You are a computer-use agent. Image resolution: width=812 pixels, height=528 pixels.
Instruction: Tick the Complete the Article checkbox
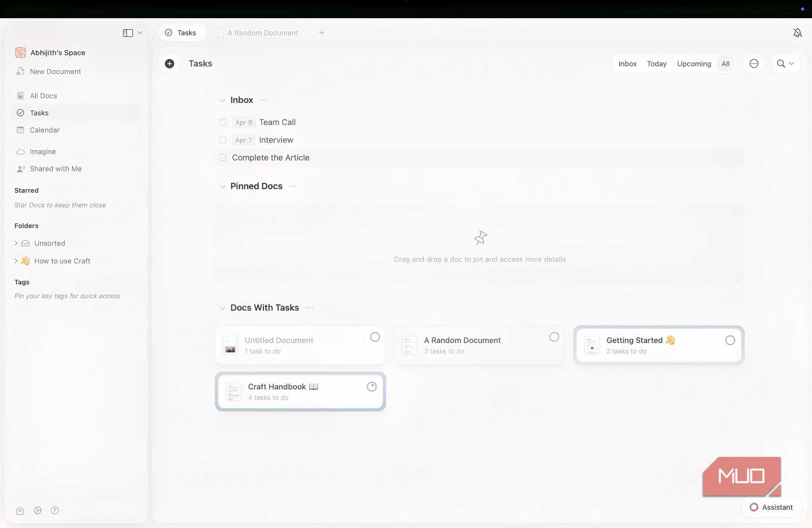point(222,157)
